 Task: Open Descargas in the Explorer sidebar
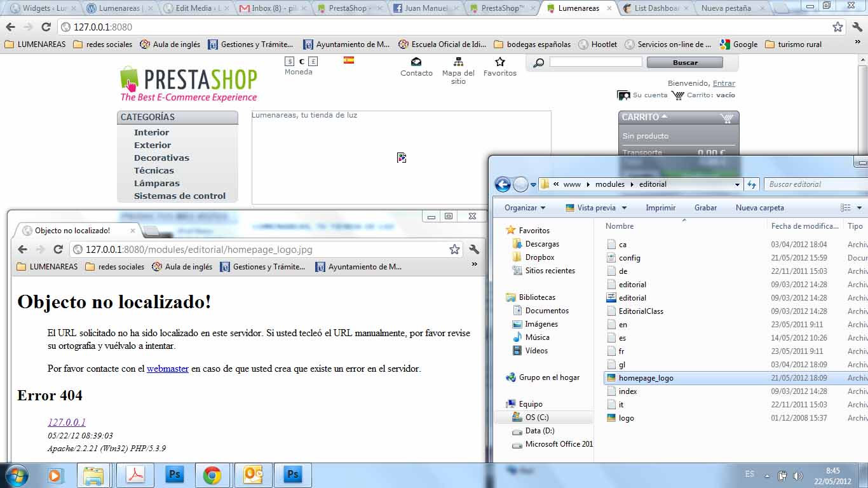[x=542, y=244]
